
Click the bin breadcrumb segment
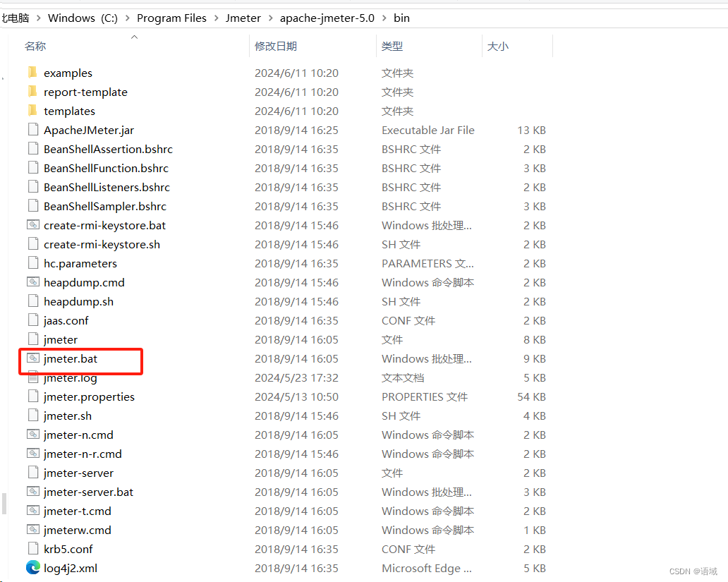point(401,18)
